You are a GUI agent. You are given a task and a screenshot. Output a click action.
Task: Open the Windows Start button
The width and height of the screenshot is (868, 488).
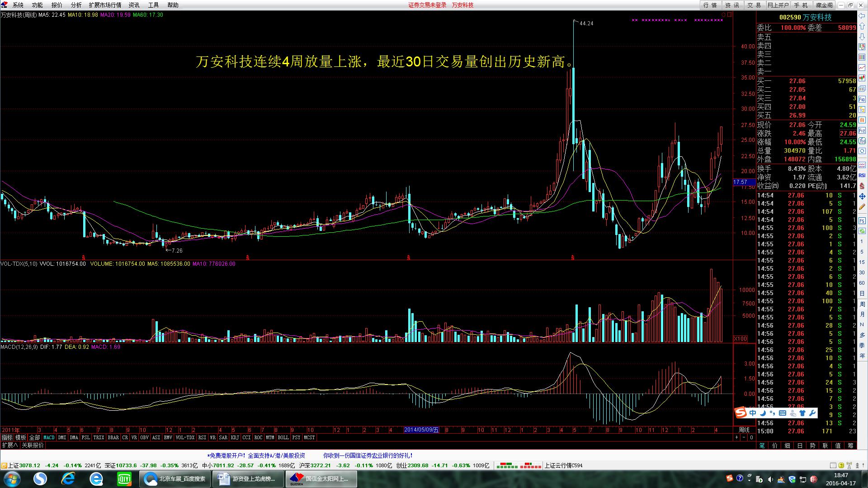[12, 479]
